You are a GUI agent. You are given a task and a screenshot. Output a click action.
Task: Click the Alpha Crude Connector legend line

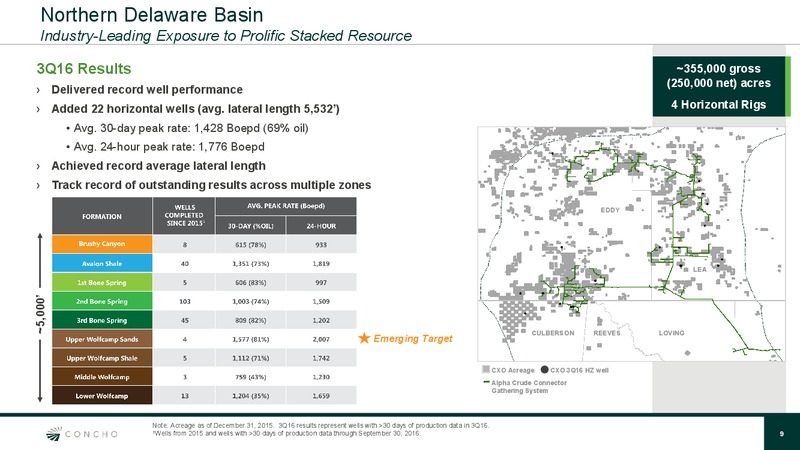(486, 382)
